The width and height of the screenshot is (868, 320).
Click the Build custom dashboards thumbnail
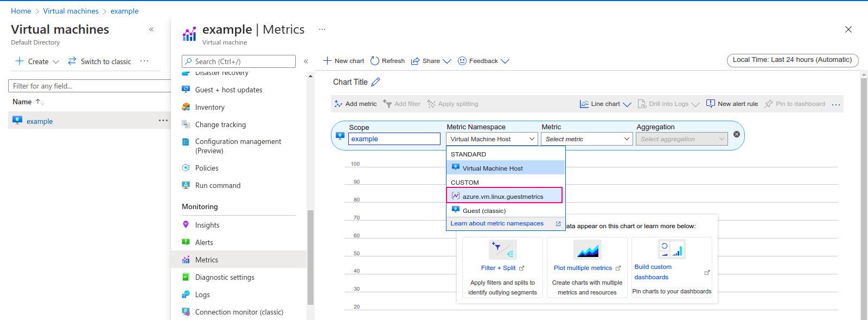(x=672, y=249)
